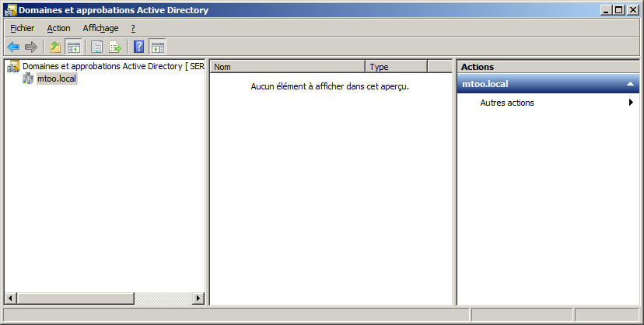644x325 pixels.
Task: Toggle the Actions pane toolbar icon
Action: pos(157,47)
